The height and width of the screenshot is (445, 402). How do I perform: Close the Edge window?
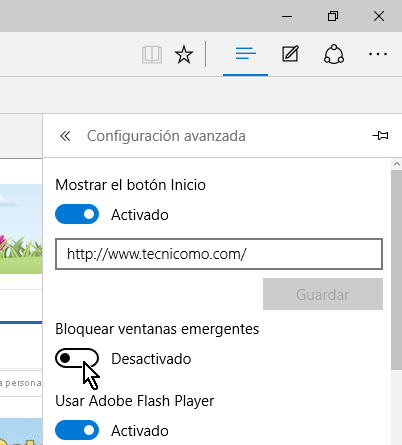tap(379, 16)
